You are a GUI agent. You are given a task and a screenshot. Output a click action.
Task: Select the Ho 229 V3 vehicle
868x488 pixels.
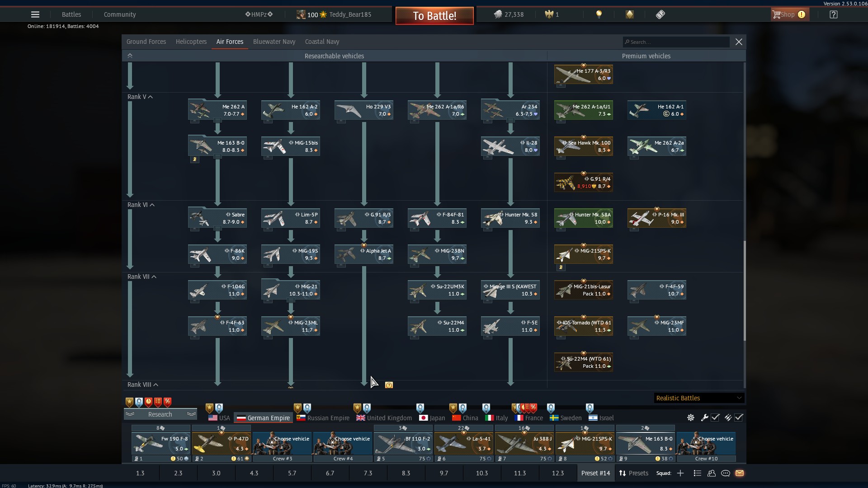coord(364,110)
